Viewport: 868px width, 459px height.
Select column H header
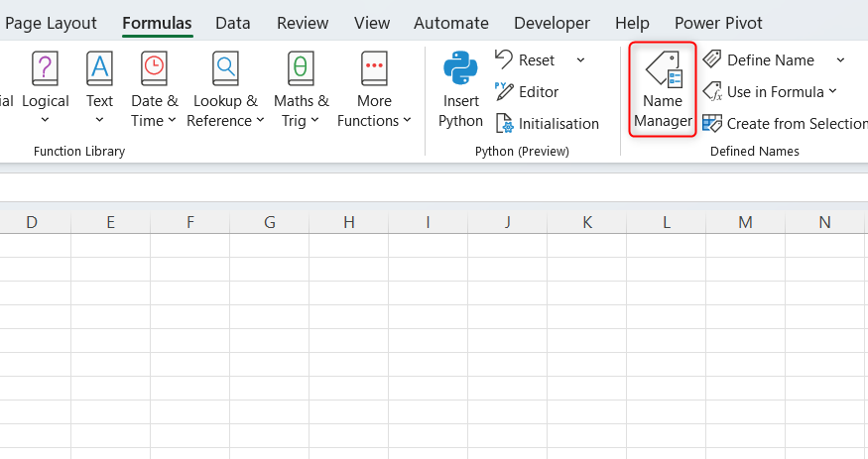(x=349, y=222)
